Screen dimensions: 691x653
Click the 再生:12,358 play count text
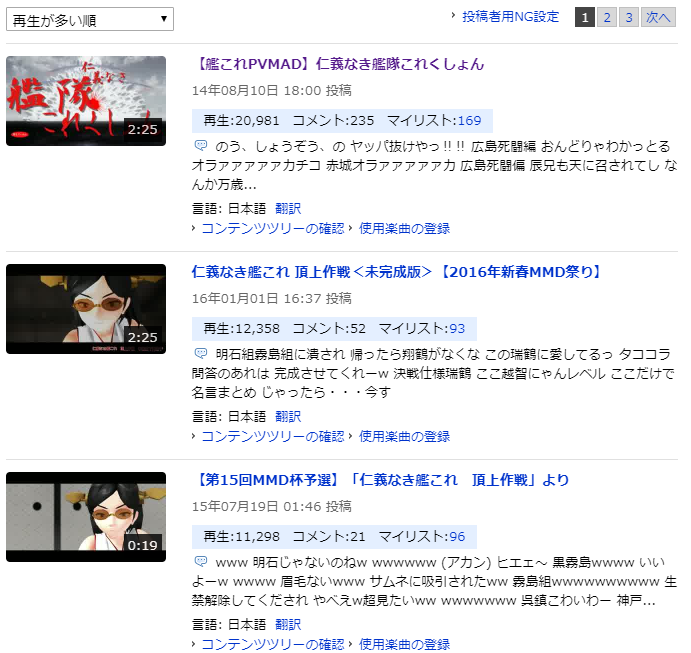[x=241, y=329]
